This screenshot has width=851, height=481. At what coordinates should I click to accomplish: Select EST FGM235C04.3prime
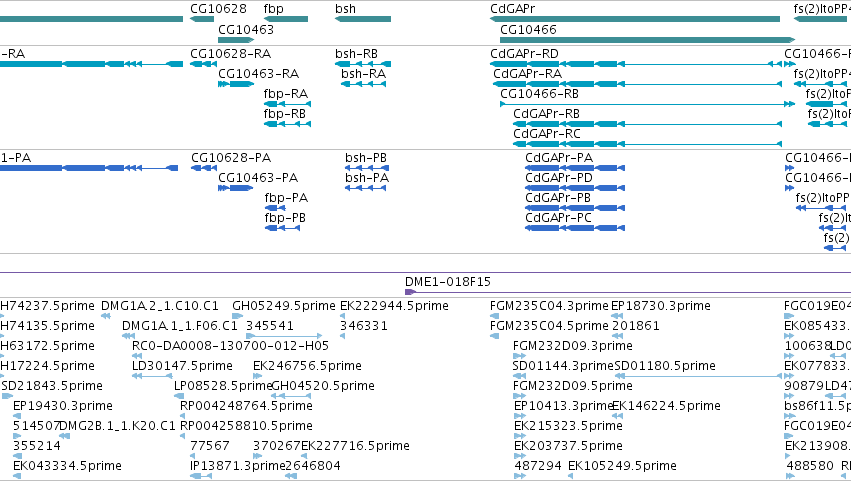tap(549, 306)
